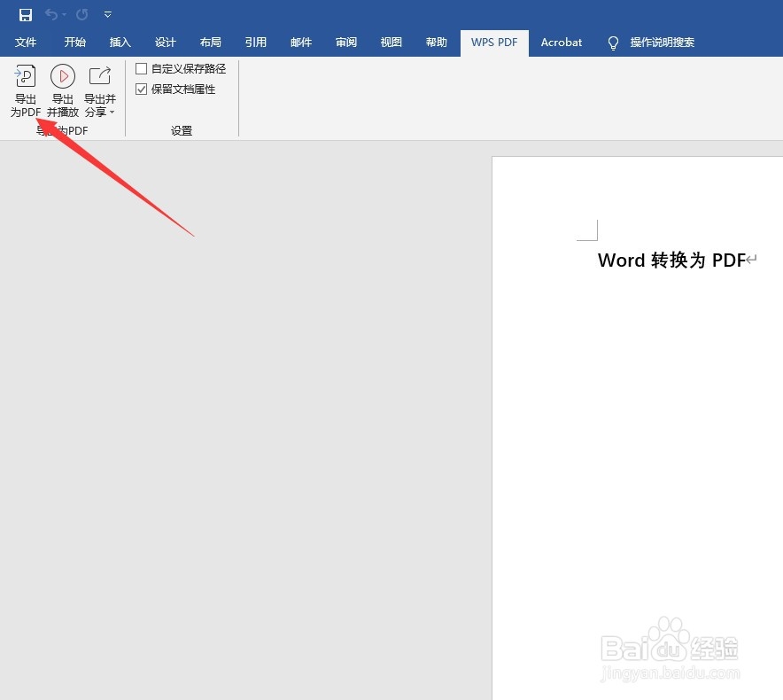
Task: Click the Undo icon
Action: tap(51, 14)
